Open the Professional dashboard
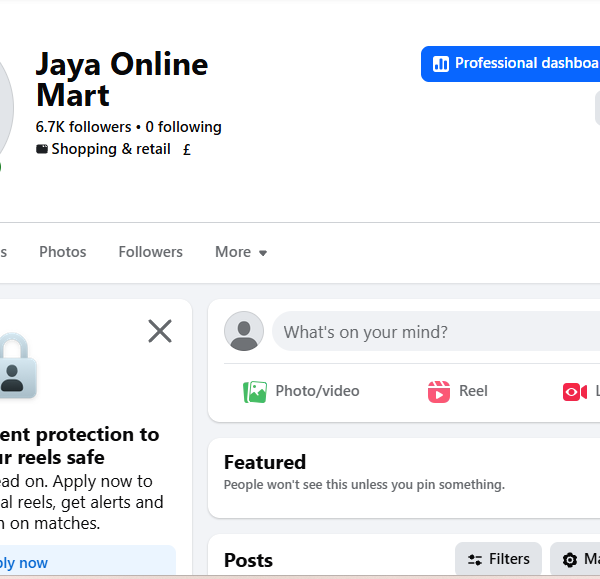 tap(510, 64)
